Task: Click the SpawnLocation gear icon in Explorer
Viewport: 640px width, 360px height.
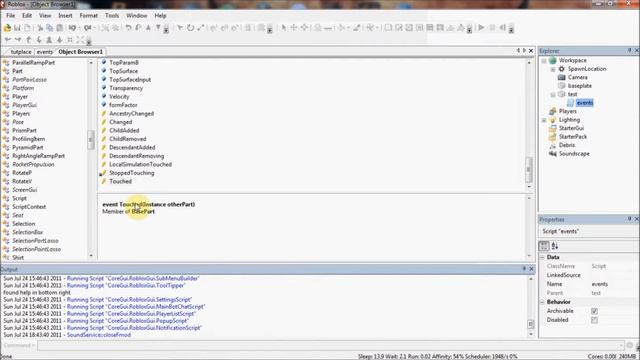Action: click(562, 69)
